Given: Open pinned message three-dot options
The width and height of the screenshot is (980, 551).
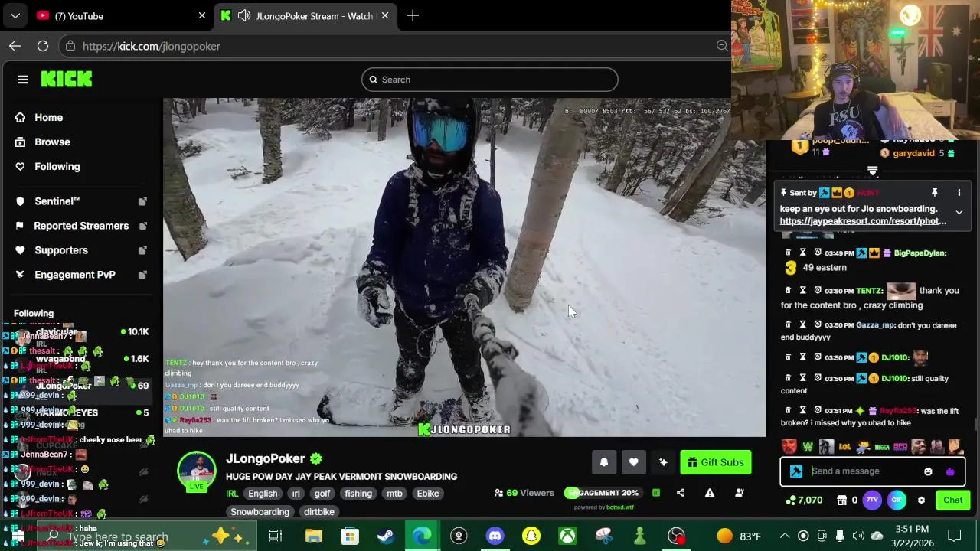Looking at the screenshot, I should tap(959, 193).
